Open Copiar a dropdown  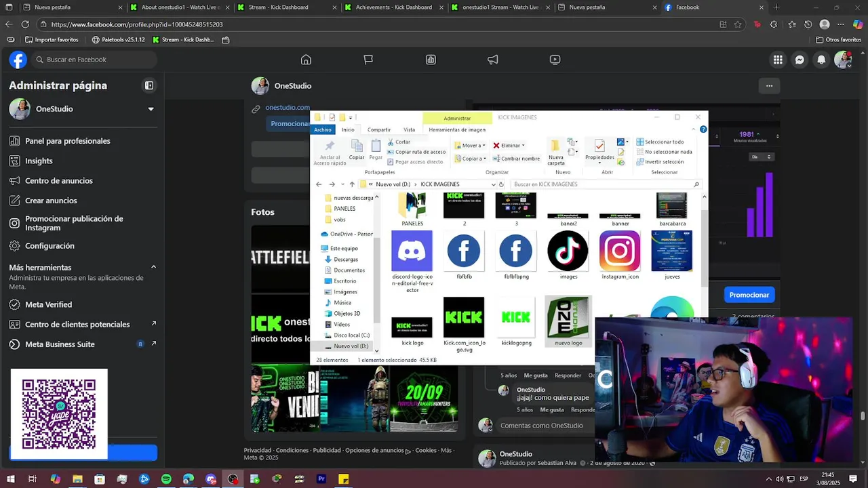[x=470, y=159]
